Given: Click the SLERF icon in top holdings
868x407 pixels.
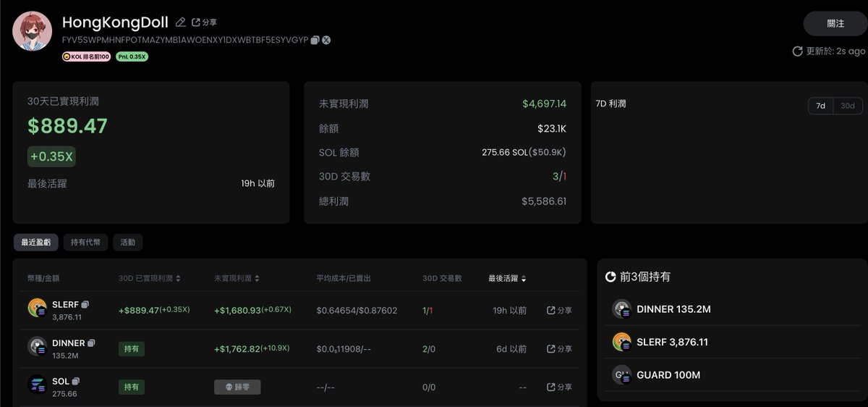Looking at the screenshot, I should pos(622,342).
